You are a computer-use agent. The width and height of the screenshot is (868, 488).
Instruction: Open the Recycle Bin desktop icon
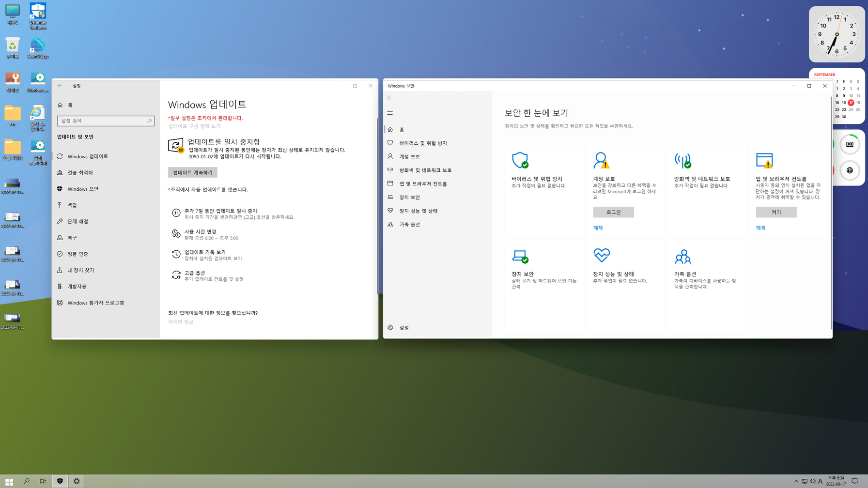(13, 48)
